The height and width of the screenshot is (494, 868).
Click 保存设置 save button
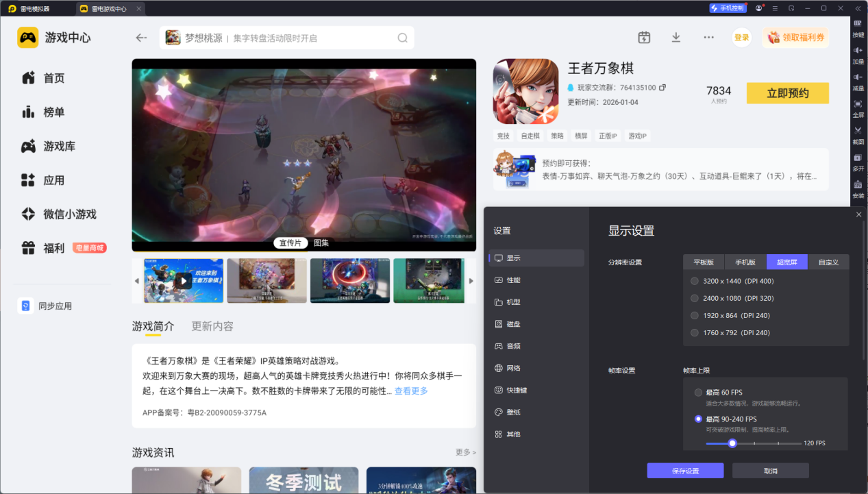point(685,471)
